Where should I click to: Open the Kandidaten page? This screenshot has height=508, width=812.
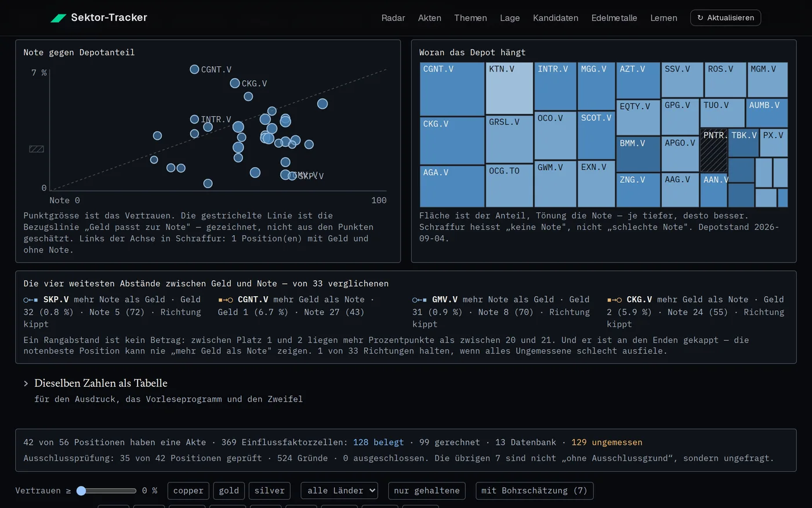556,18
